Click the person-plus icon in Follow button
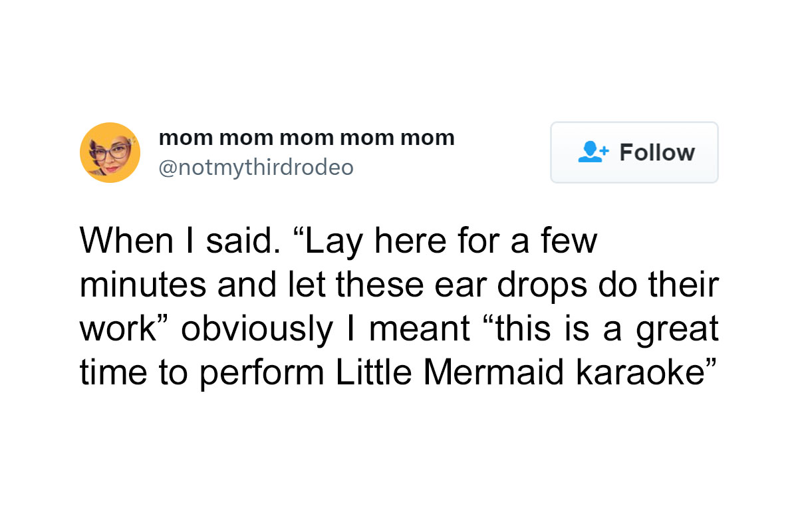Screen dimensions: 798x532 point(593,152)
